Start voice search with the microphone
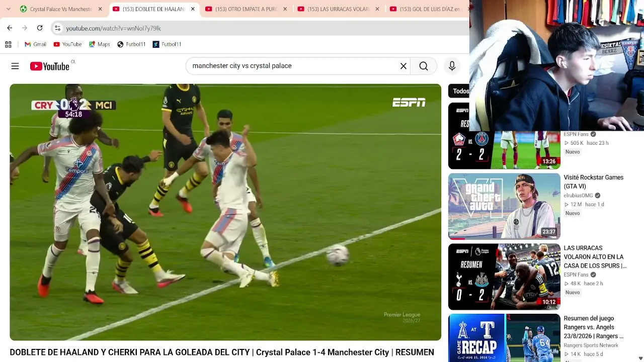 [452, 66]
